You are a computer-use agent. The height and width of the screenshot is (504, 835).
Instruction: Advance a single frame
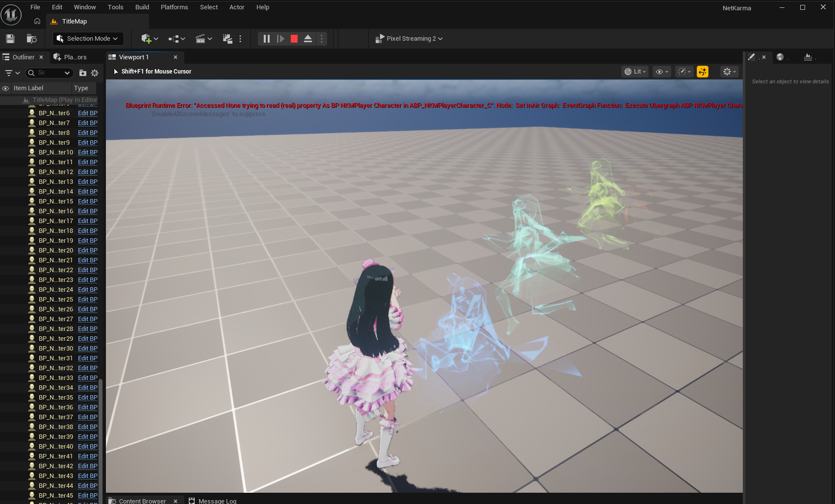[280, 39]
